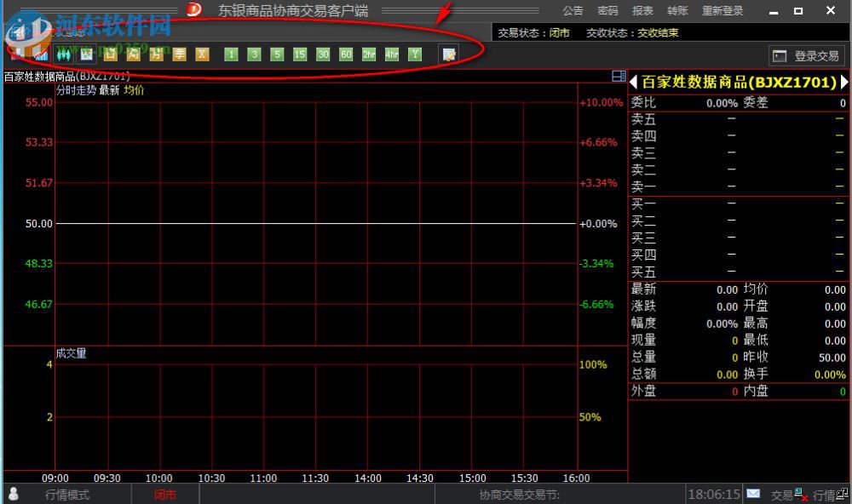Select the 30-minute chart button

[323, 54]
